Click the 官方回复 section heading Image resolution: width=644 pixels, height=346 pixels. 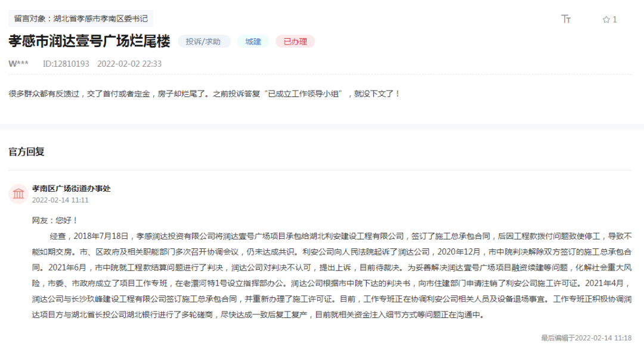[x=26, y=152]
